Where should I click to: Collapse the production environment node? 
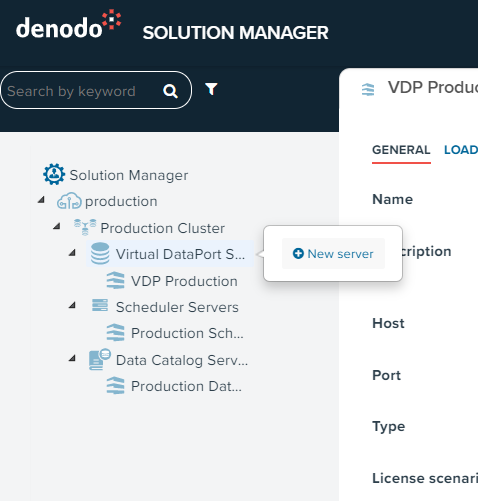pyautogui.click(x=41, y=200)
